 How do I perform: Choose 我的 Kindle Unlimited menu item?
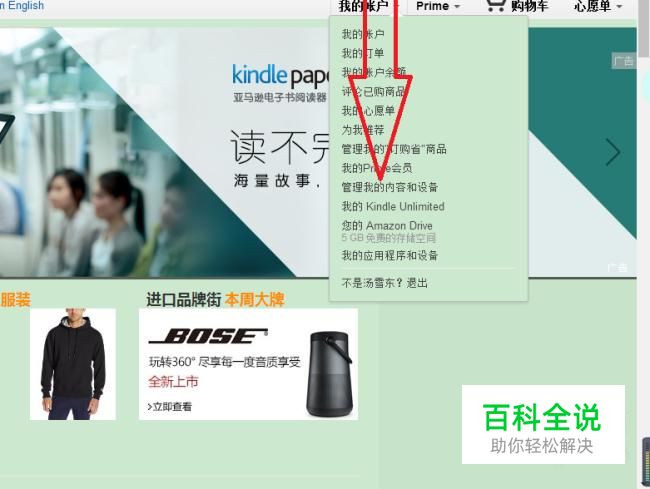(393, 206)
